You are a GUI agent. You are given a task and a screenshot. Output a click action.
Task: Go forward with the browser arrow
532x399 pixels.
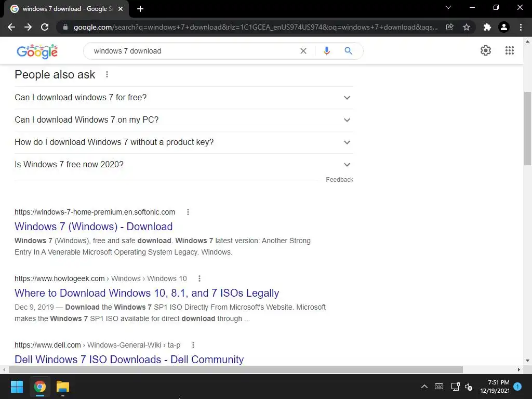[x=28, y=27]
